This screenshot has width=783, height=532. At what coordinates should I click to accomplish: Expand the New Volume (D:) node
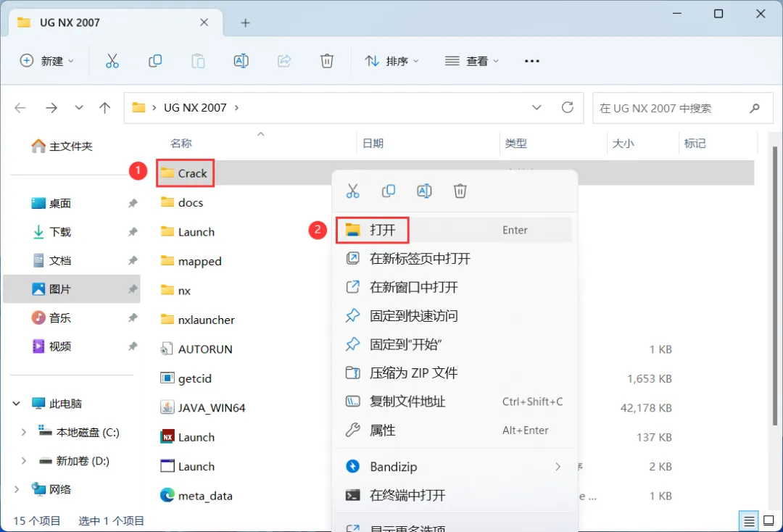[23, 461]
